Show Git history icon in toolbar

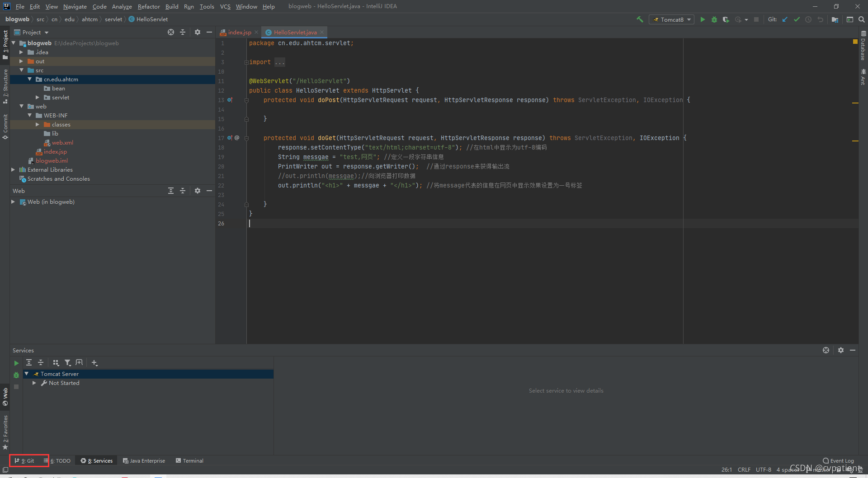click(808, 19)
